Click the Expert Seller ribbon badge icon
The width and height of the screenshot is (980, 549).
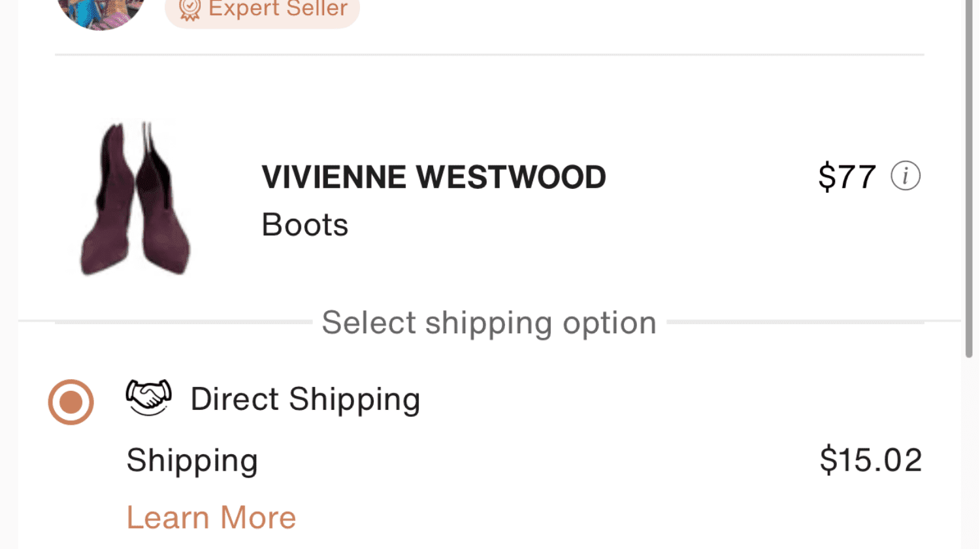(189, 9)
